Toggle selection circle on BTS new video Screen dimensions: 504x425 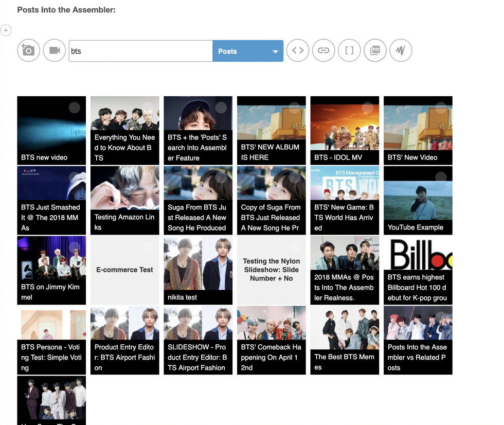coord(75,107)
